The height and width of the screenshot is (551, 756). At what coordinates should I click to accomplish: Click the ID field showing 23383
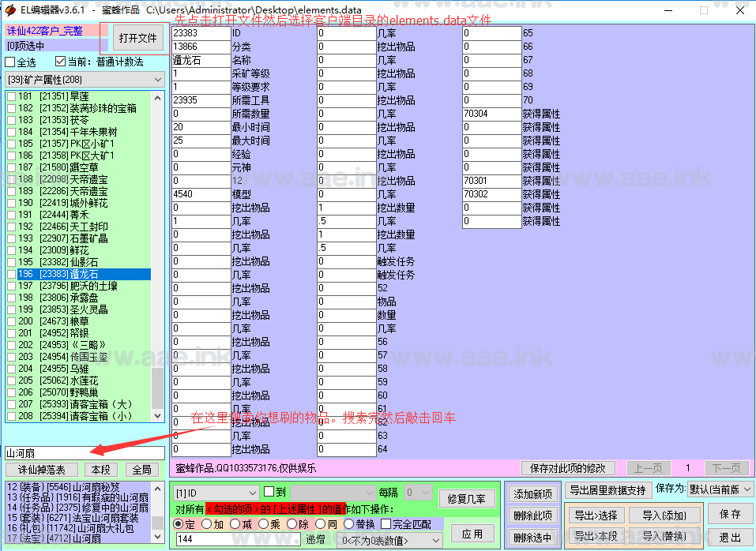[201, 33]
